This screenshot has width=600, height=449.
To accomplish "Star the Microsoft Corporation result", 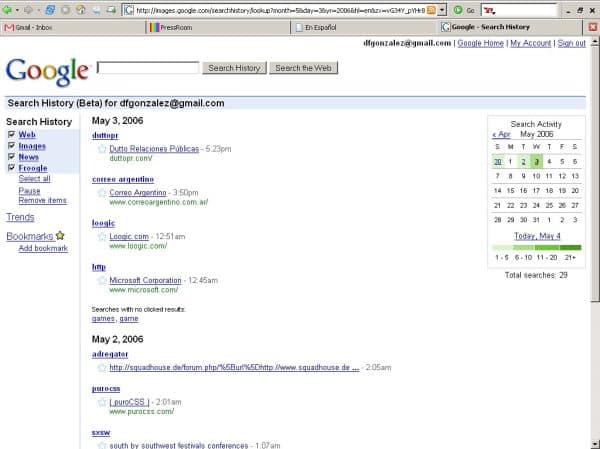I will tap(102, 281).
